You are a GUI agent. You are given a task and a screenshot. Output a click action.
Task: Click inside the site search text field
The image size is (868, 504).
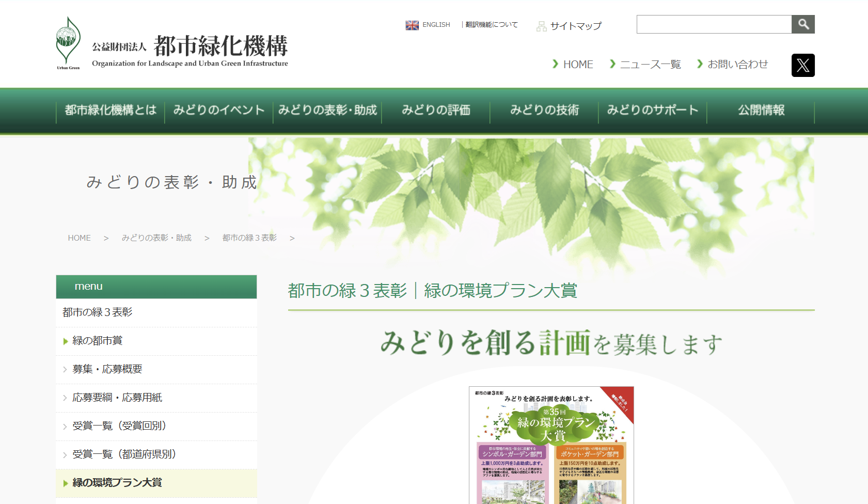[714, 24]
